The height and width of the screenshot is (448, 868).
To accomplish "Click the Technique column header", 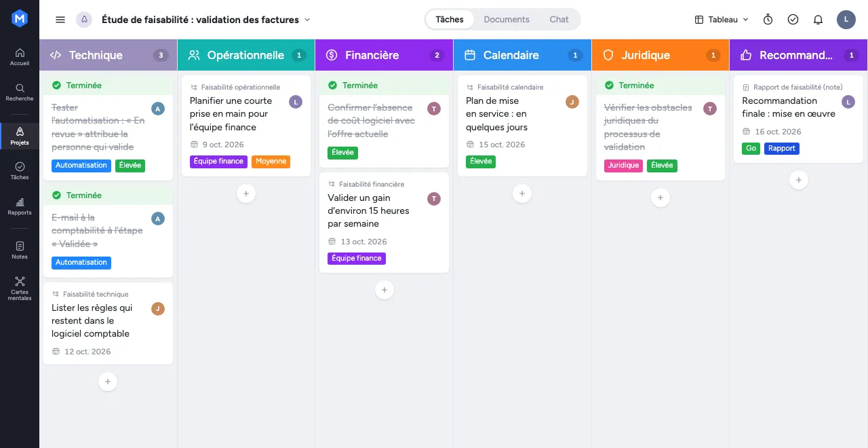I will point(108,55).
